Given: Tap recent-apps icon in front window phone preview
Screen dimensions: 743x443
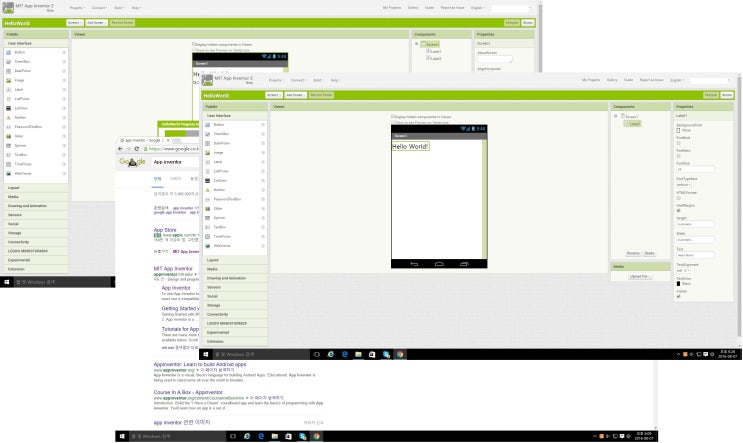Looking at the screenshot, I should click(x=464, y=264).
